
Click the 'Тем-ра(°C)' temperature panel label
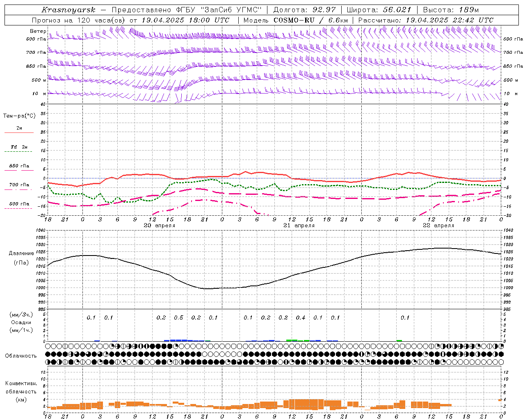(19, 116)
